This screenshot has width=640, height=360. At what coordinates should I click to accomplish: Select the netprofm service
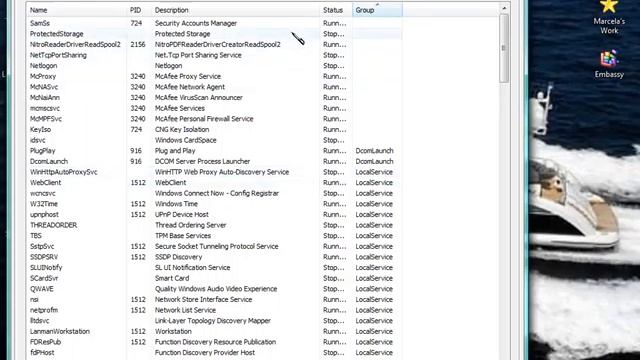coord(44,310)
